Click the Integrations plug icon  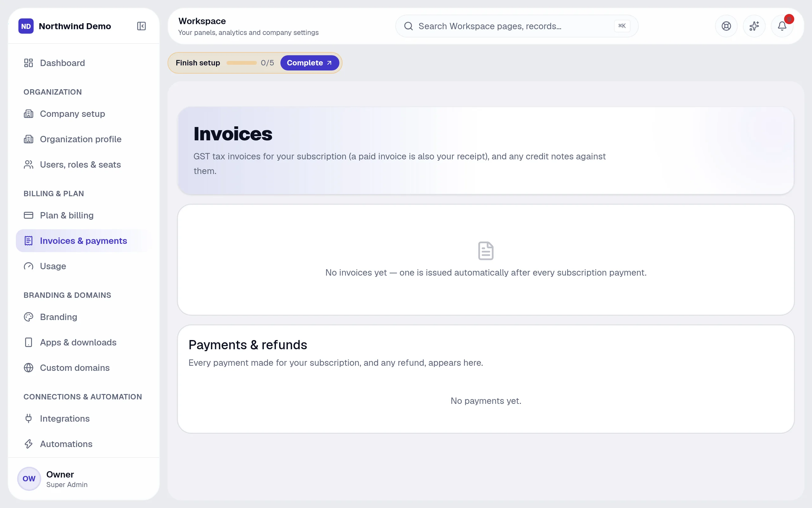pyautogui.click(x=29, y=419)
